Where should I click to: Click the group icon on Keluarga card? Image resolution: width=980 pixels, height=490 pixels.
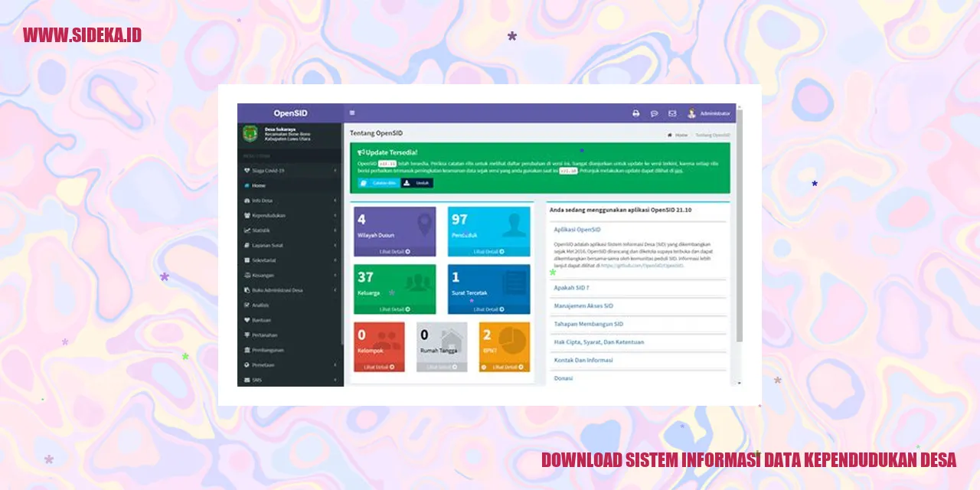(418, 283)
